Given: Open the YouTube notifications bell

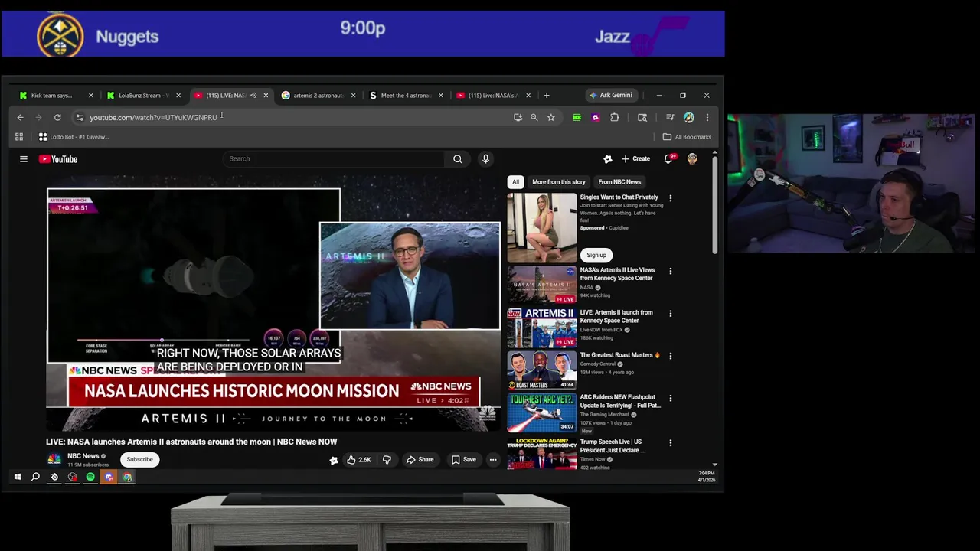Looking at the screenshot, I should [668, 158].
